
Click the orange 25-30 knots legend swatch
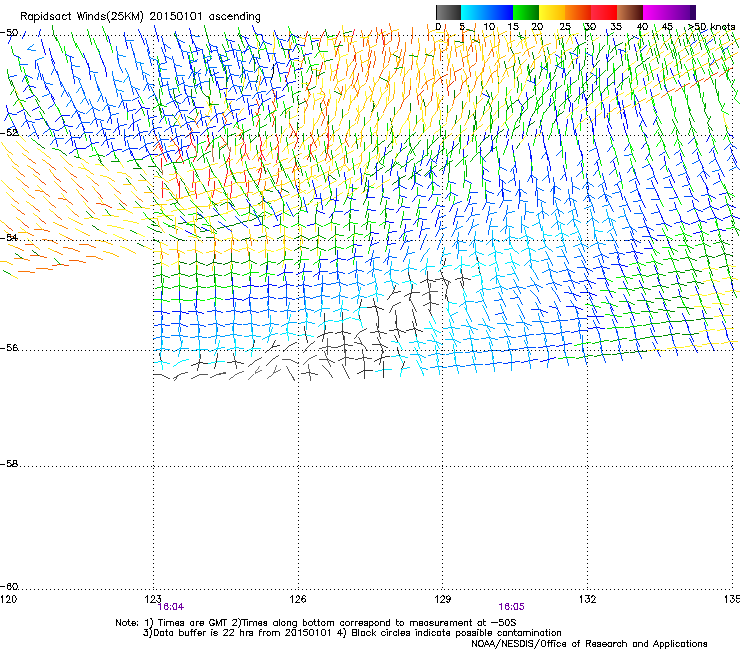[578, 12]
